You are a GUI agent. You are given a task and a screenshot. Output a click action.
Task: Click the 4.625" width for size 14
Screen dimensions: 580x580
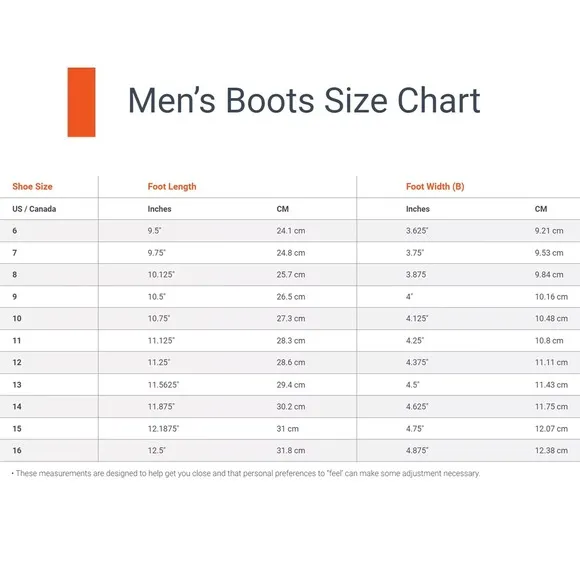tap(417, 407)
